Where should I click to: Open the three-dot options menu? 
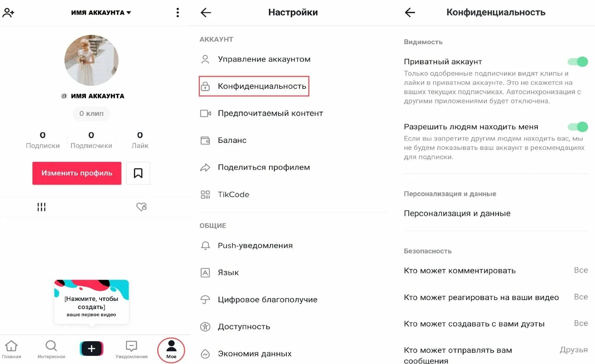pyautogui.click(x=177, y=12)
